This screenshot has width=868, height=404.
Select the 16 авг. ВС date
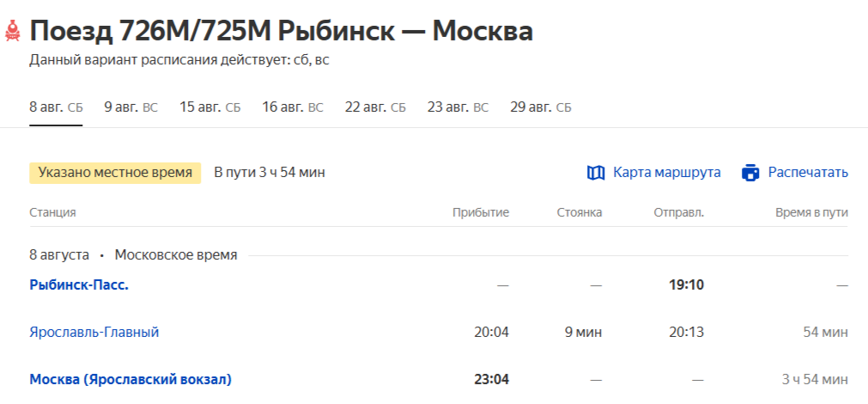[293, 107]
